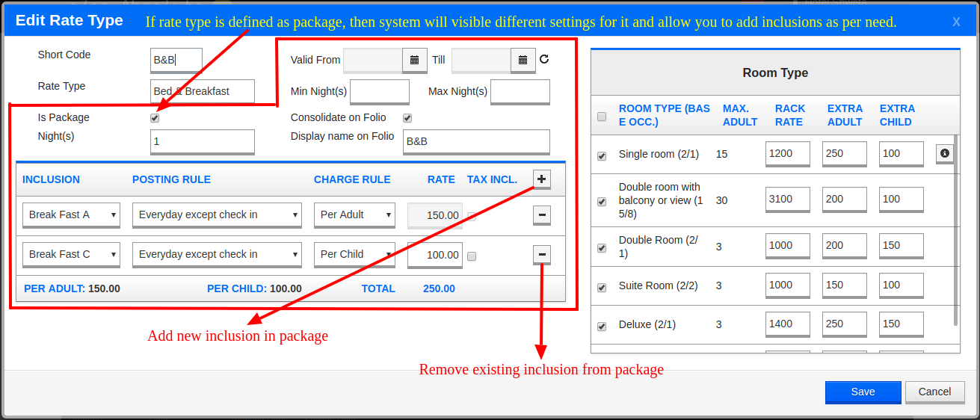This screenshot has height=420, width=980.
Task: Click the Display name on Folio field
Action: click(476, 141)
